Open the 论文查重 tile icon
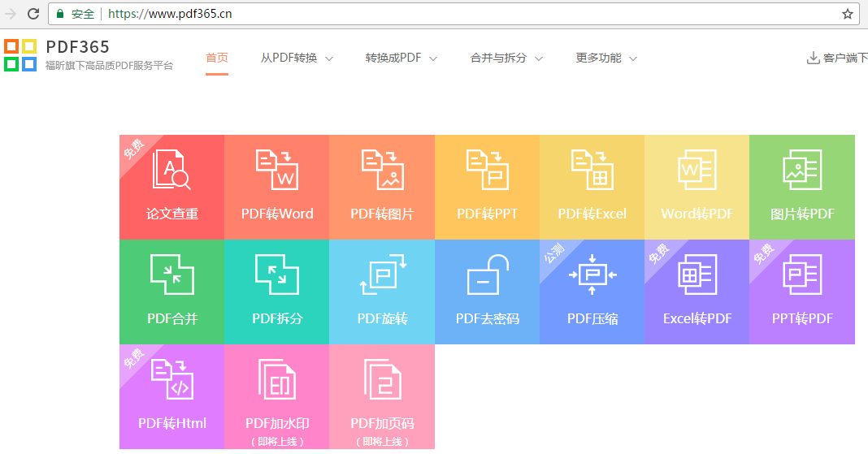868x454 pixels. point(171,169)
